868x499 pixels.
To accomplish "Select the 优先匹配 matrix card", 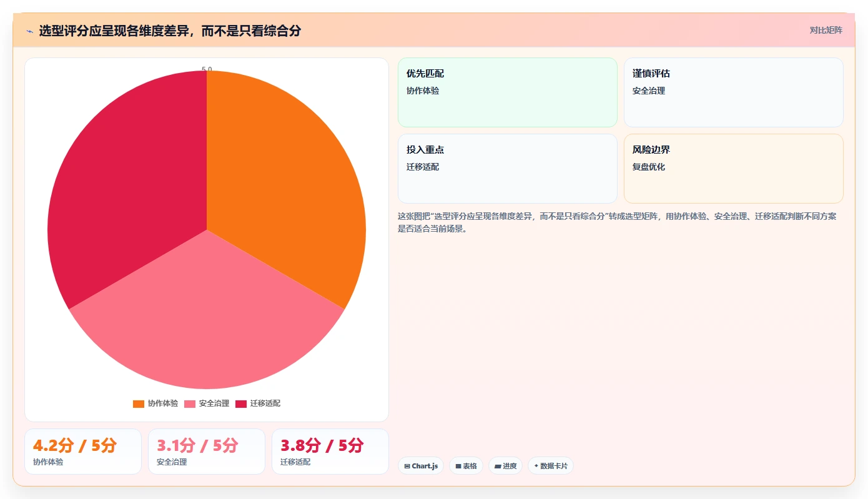I will [508, 92].
